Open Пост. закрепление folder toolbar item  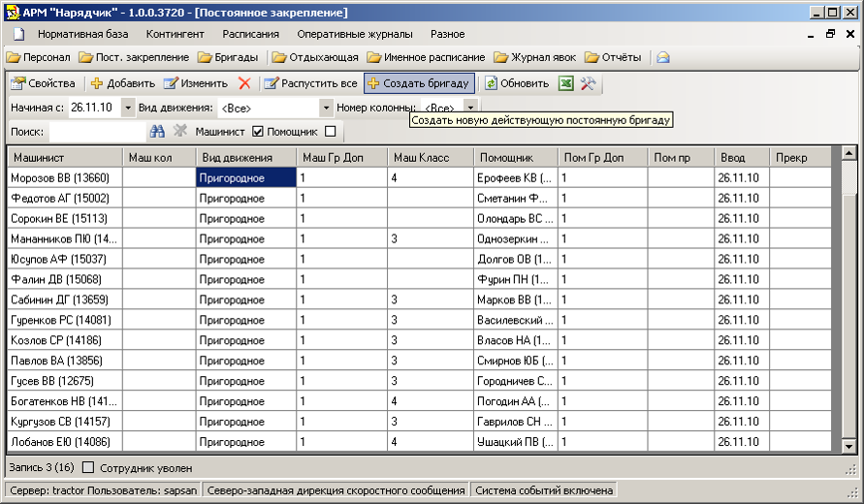pyautogui.click(x=134, y=57)
